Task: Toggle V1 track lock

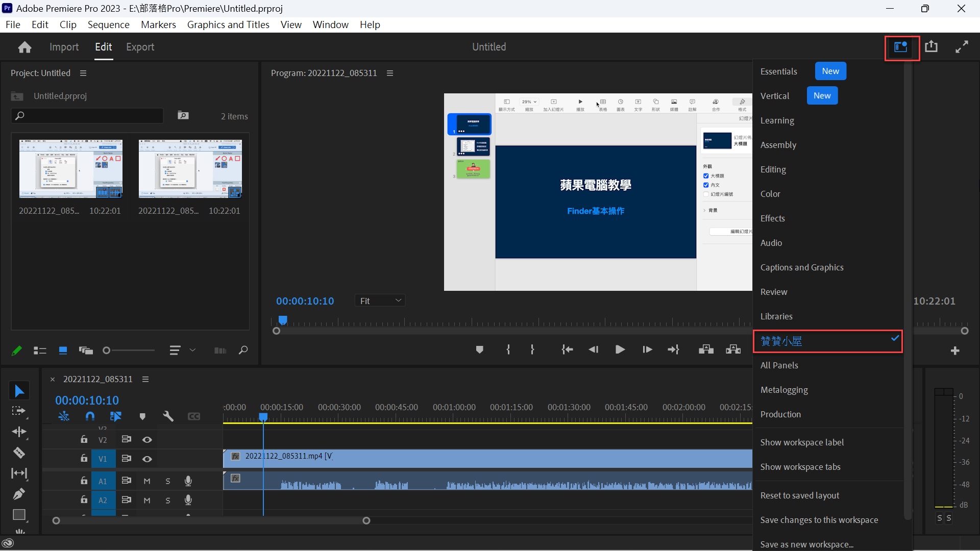Action: click(84, 458)
